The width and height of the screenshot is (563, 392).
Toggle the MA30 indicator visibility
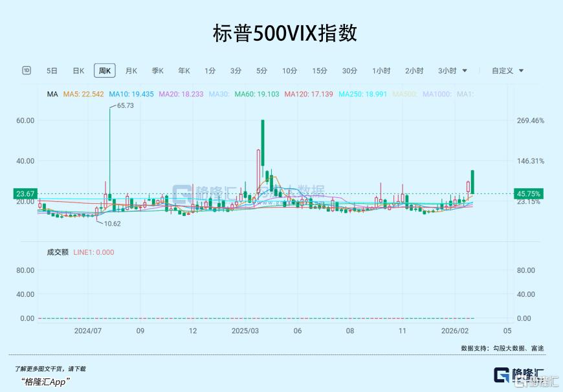[219, 94]
